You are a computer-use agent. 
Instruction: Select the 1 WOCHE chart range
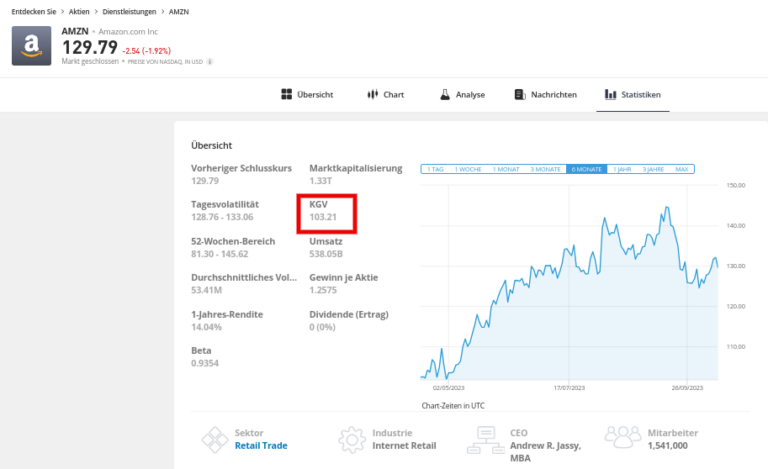click(x=468, y=169)
